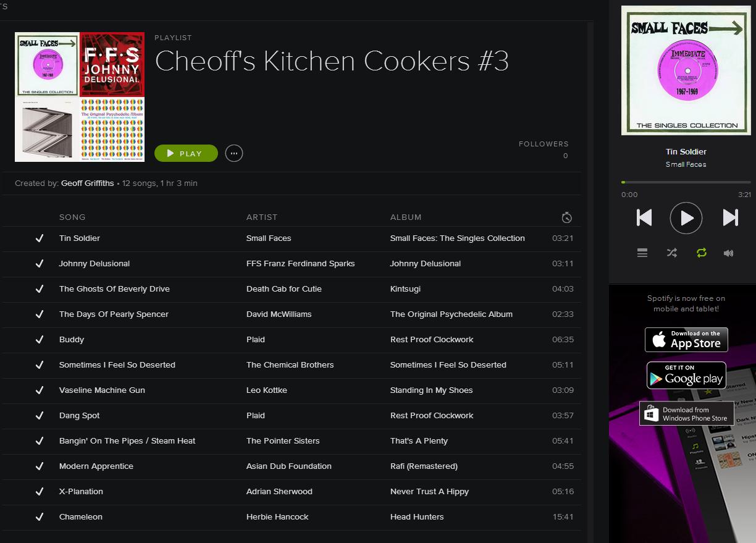
Task: Open the play queue list icon
Action: (x=642, y=253)
